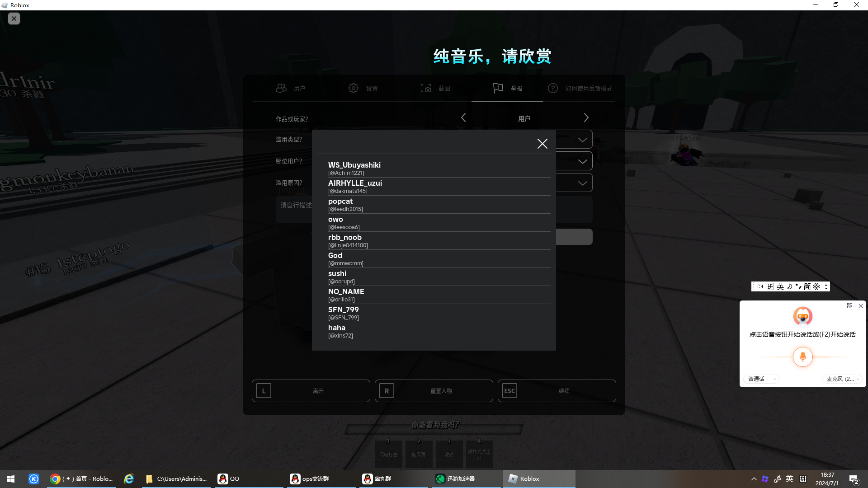
Task: Open Internet Explorer from taskbar
Action: click(129, 479)
